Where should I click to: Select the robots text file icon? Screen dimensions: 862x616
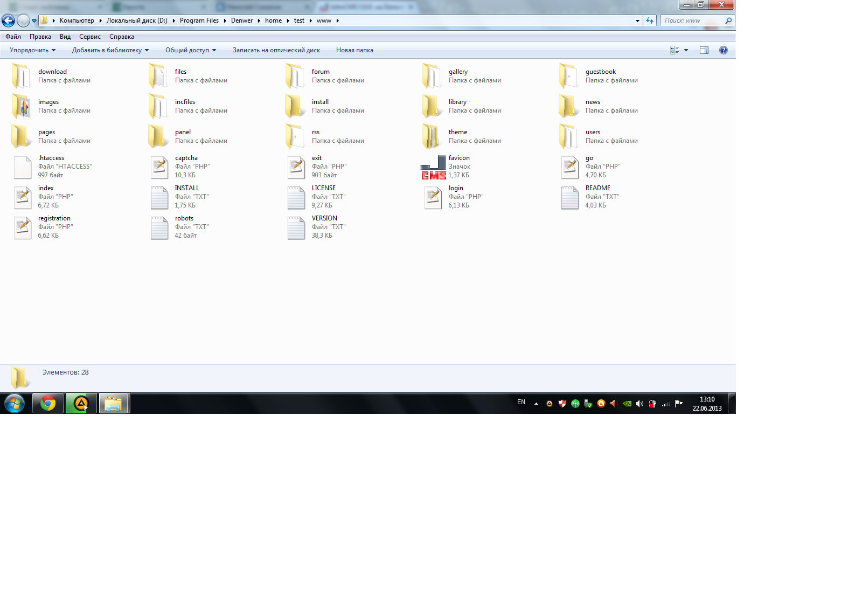point(159,227)
